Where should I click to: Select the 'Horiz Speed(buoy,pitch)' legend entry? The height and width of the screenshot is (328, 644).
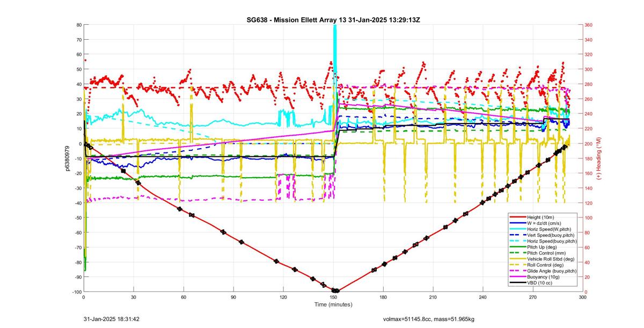click(543, 241)
